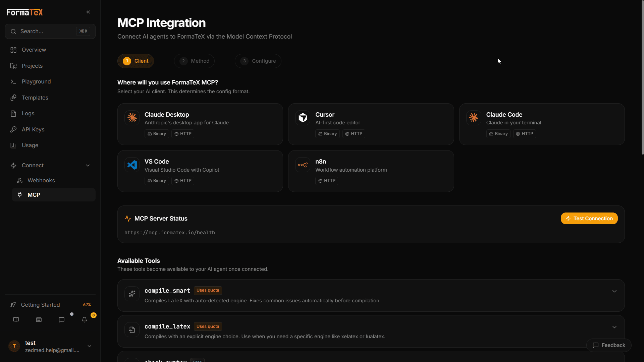644x362 pixels.
Task: Choose VS Code as the client
Action: (200, 171)
